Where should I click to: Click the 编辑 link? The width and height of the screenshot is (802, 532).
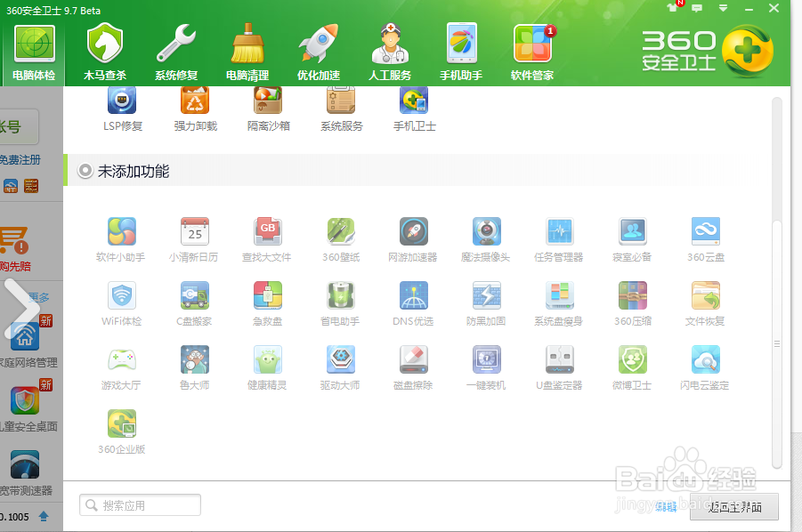[666, 506]
